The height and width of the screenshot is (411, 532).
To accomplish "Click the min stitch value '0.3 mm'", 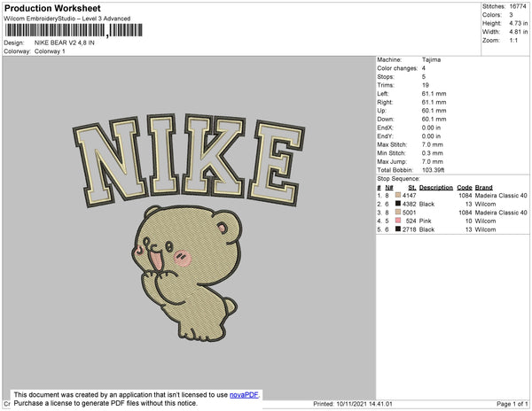I will [x=433, y=153].
